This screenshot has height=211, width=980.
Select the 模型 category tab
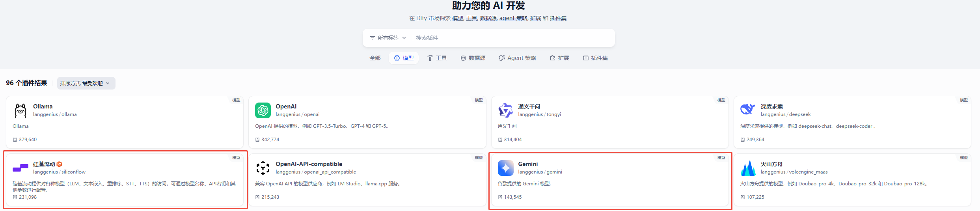coord(404,58)
